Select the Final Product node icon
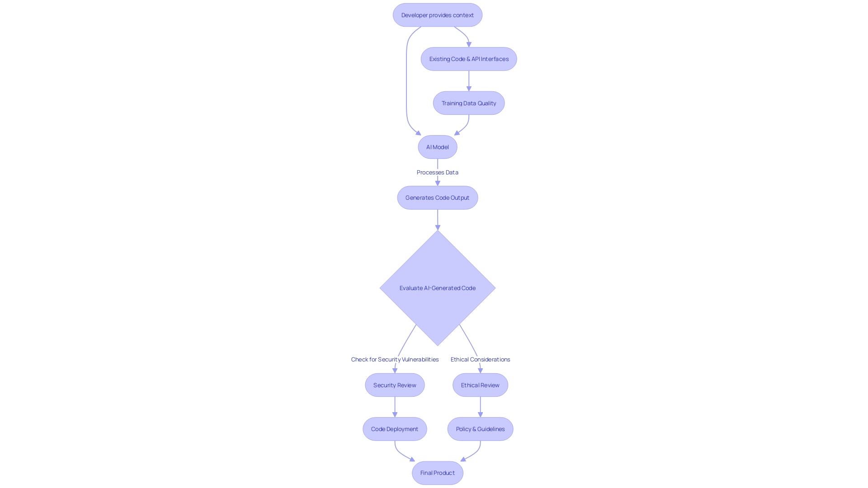Viewport: 868px width, 488px height. click(x=437, y=473)
